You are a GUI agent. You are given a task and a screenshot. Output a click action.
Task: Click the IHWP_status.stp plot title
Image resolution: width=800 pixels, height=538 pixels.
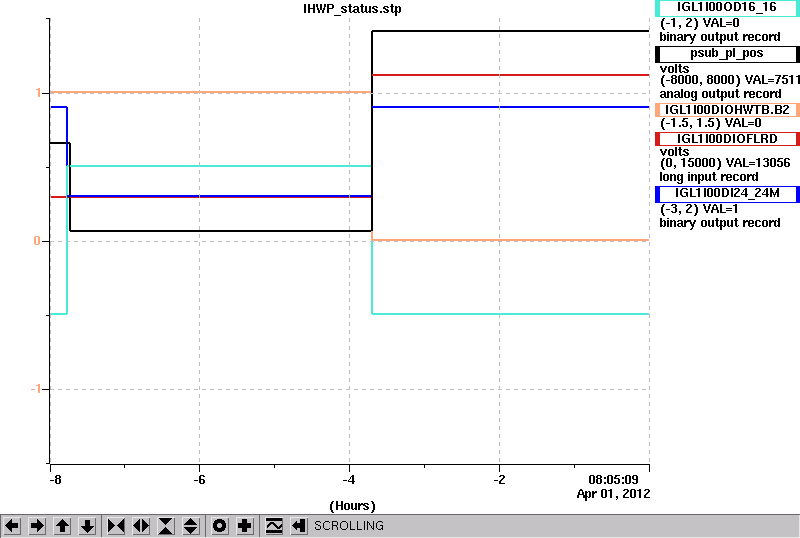352,9
